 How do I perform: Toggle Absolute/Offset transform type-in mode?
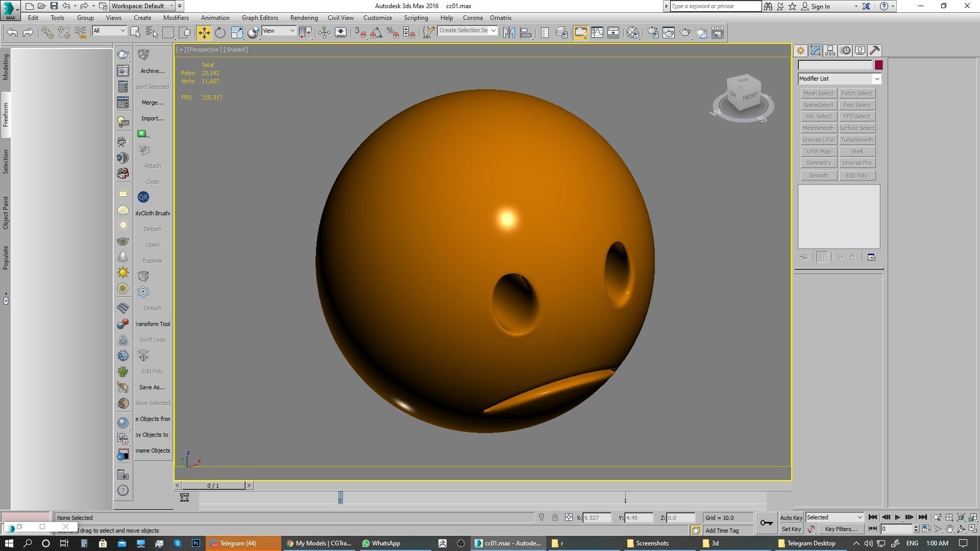(569, 517)
